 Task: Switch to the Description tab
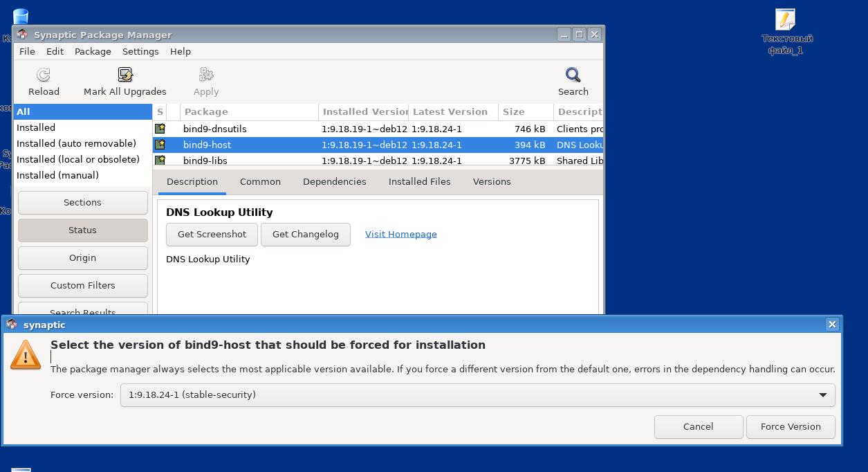(192, 181)
